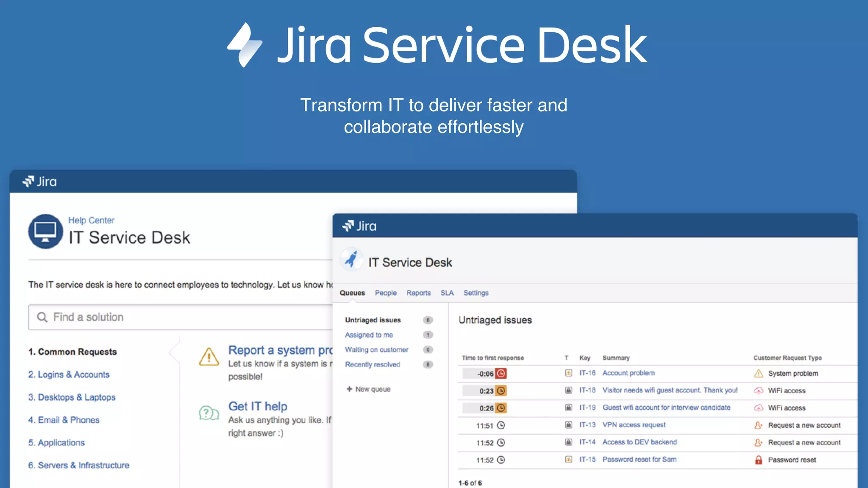Click the plus icon for New queue
The height and width of the screenshot is (488, 868).
[x=349, y=389]
